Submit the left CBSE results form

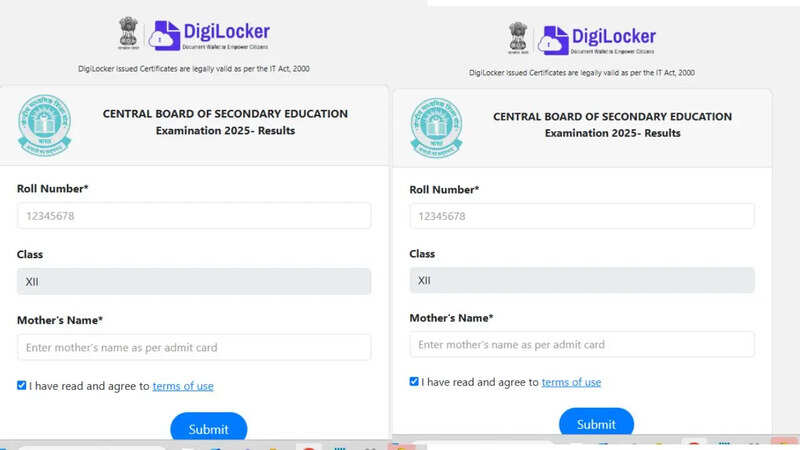click(x=209, y=427)
